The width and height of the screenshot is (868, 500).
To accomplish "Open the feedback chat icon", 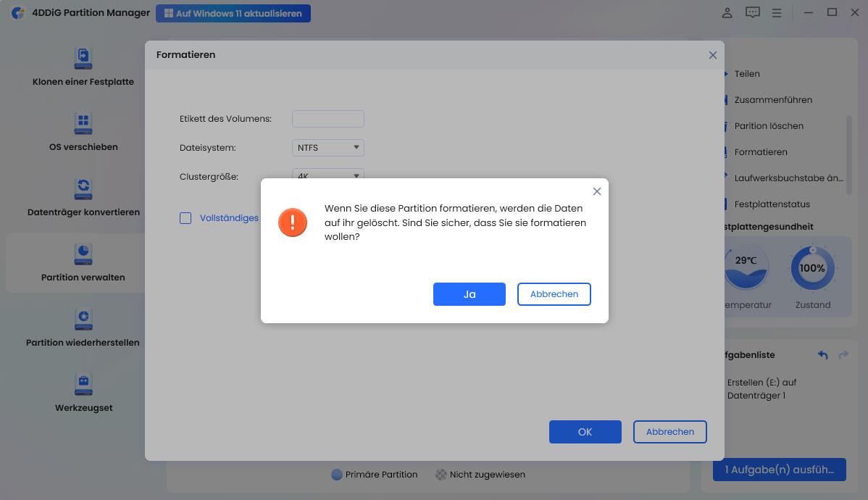I will click(753, 13).
